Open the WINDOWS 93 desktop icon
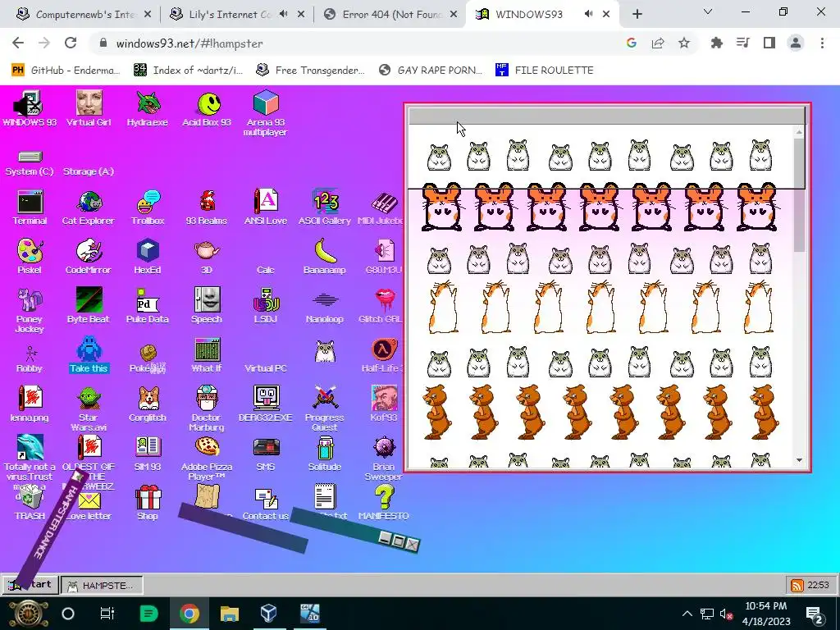Image resolution: width=840 pixels, height=630 pixels. pos(30,109)
